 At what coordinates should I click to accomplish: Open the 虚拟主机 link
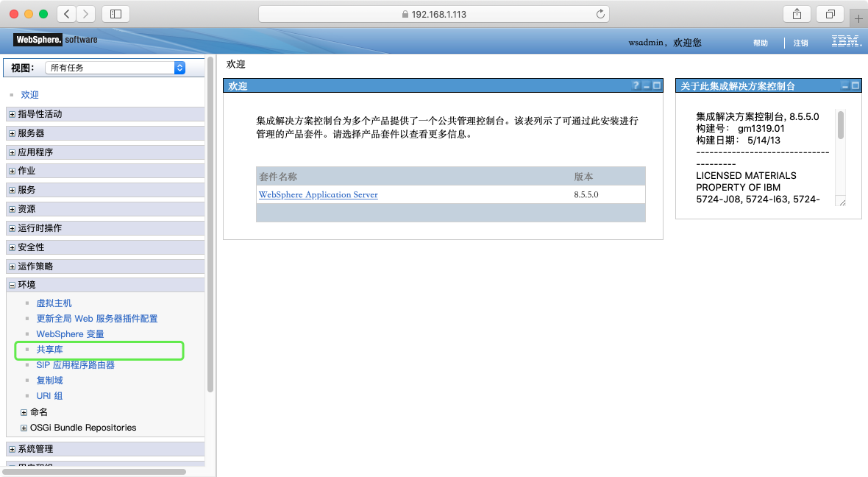[x=54, y=303]
